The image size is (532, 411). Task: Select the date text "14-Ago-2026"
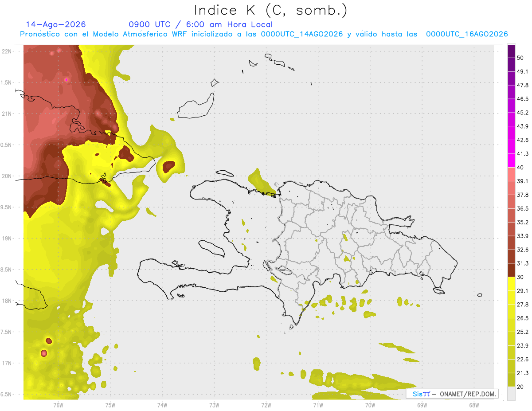pos(56,24)
